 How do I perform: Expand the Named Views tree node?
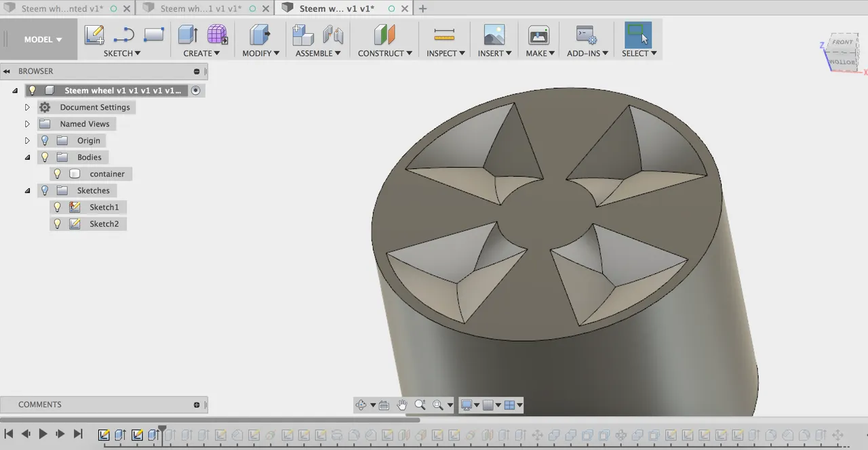coord(27,124)
